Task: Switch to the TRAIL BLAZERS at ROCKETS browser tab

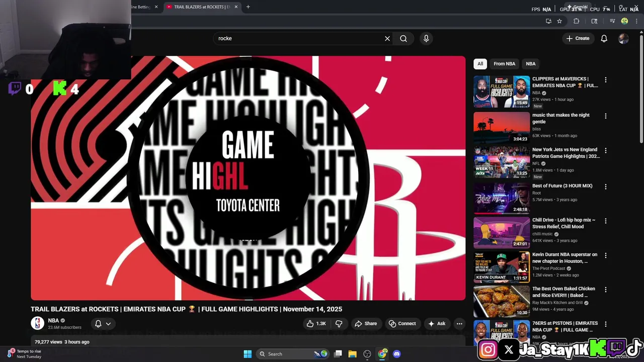Action: (201, 7)
